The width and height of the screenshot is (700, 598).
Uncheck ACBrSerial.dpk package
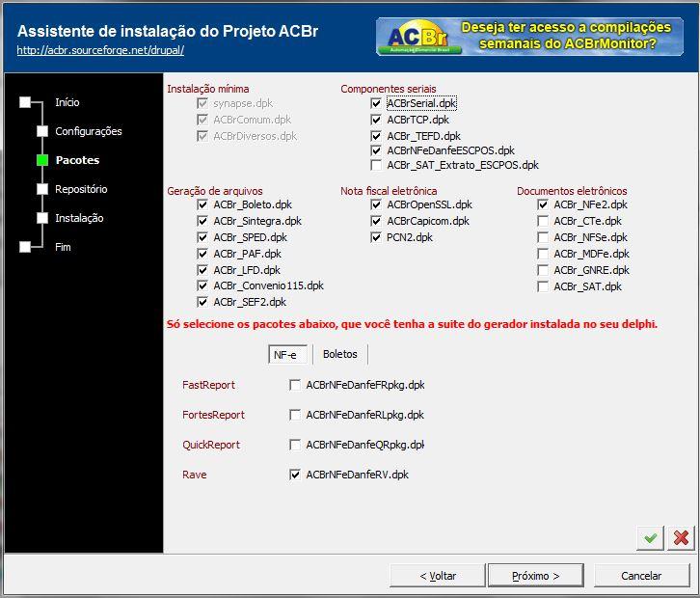tap(376, 103)
